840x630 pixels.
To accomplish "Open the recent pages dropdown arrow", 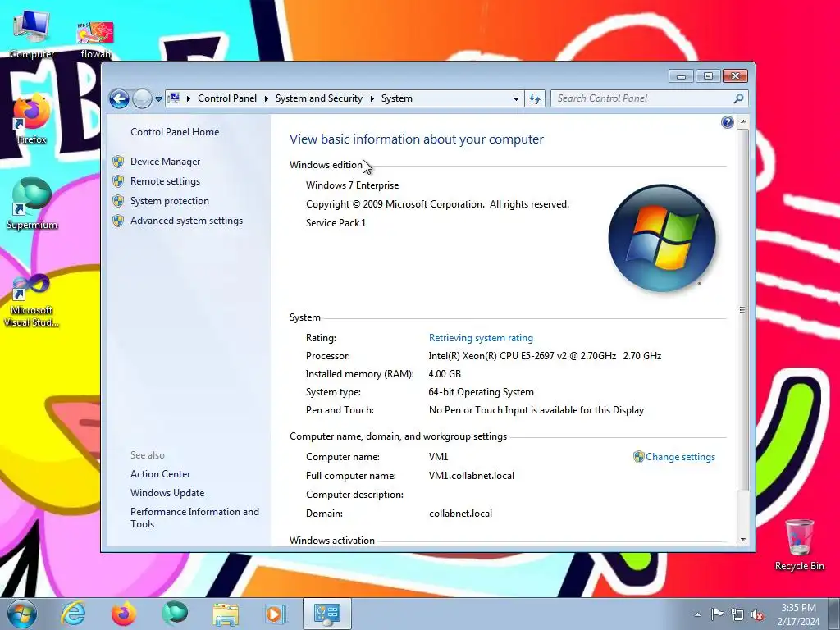I will (158, 99).
